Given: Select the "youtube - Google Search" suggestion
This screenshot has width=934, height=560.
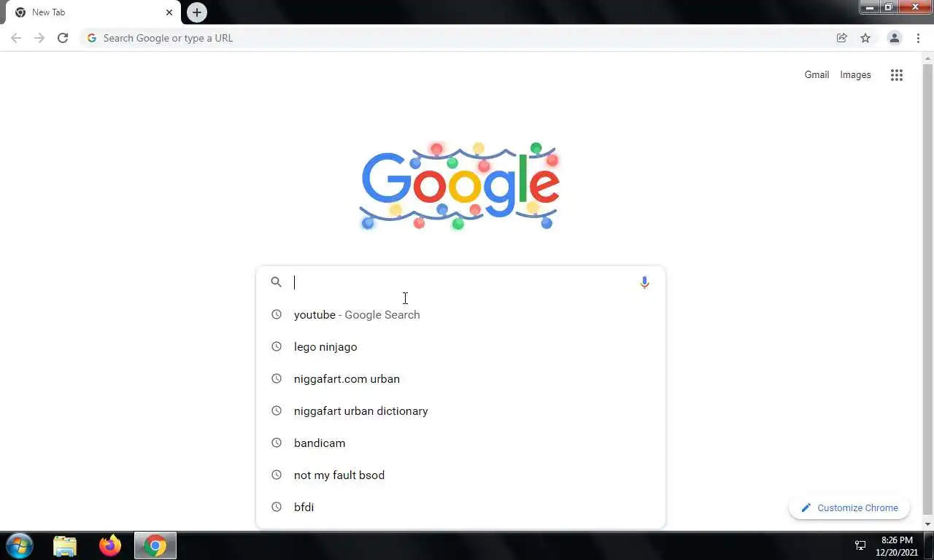Looking at the screenshot, I should (x=460, y=315).
